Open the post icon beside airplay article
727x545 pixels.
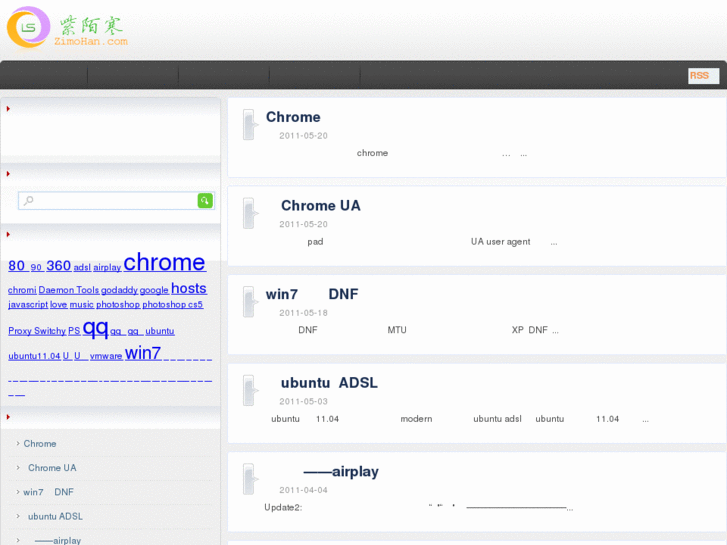click(250, 479)
